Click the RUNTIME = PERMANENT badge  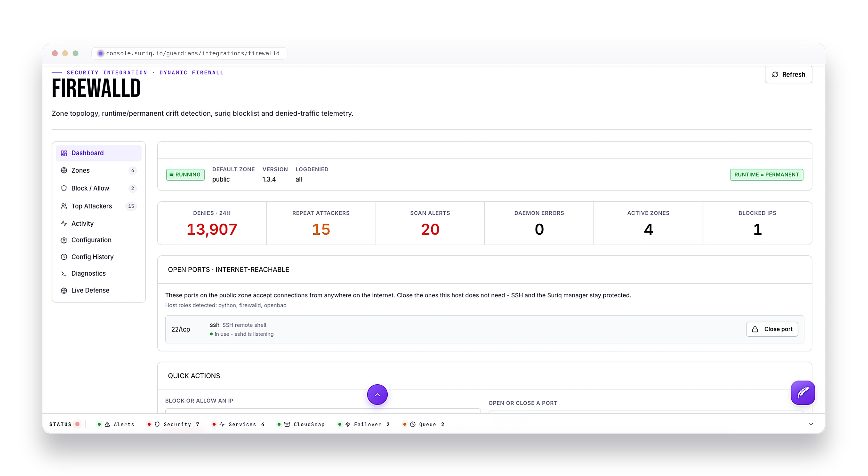coord(766,174)
